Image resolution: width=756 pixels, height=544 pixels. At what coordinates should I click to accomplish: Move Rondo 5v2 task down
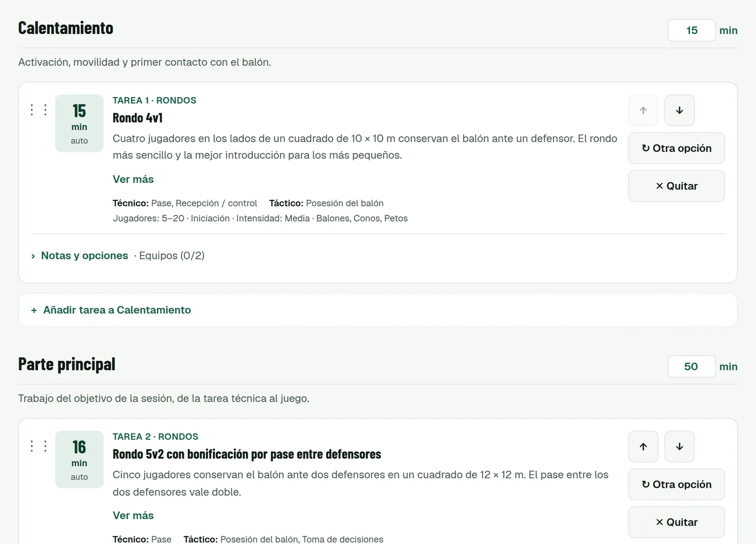coord(679,447)
